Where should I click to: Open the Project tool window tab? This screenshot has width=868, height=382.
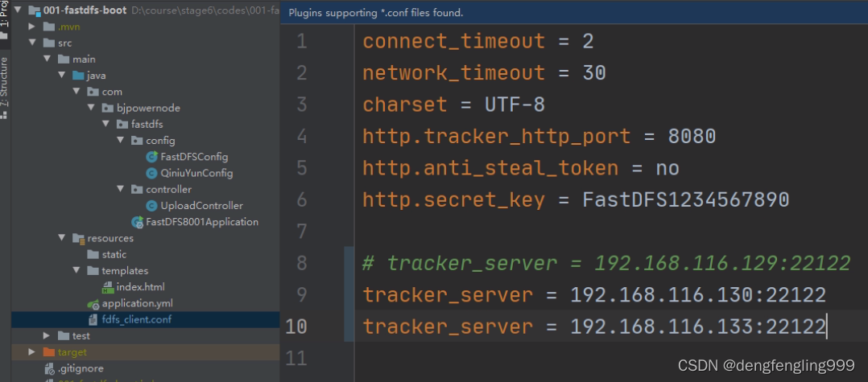(5, 19)
